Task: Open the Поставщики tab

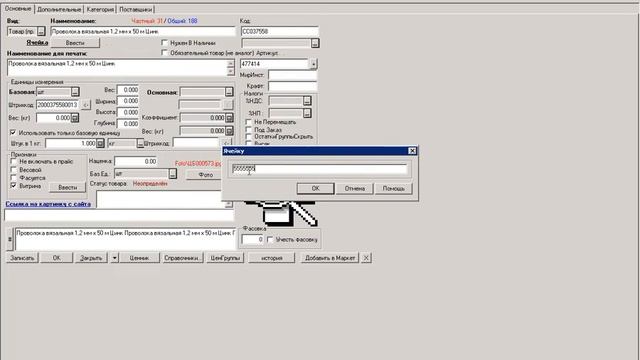Action: coord(136,9)
